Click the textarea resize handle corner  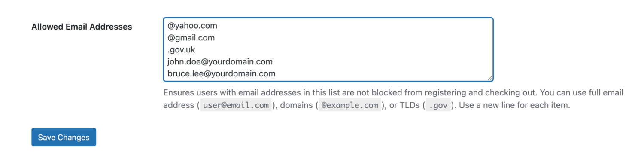click(x=490, y=78)
